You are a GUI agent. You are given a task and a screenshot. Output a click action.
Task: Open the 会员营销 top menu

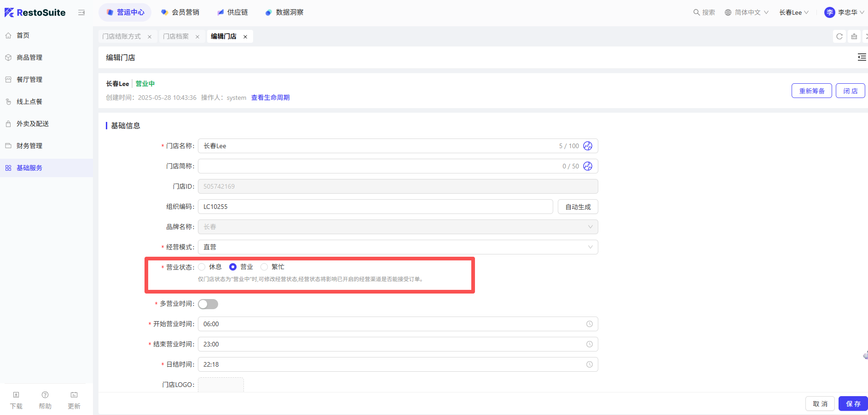click(x=180, y=12)
